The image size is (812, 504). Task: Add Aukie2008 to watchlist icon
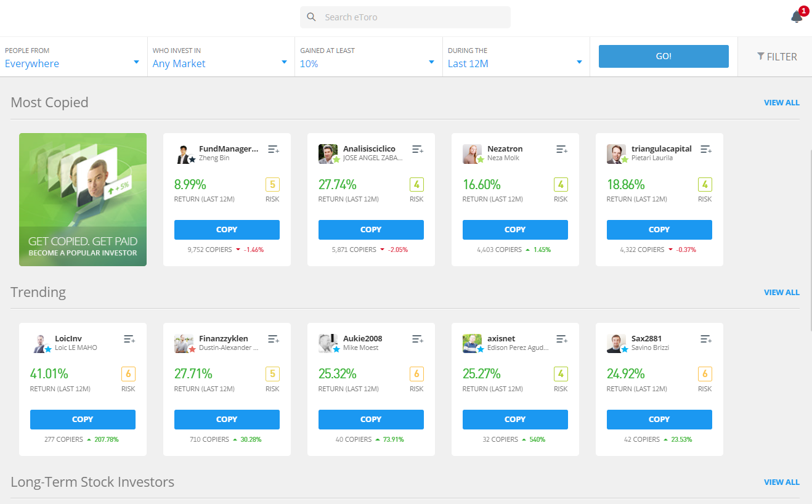pos(418,339)
